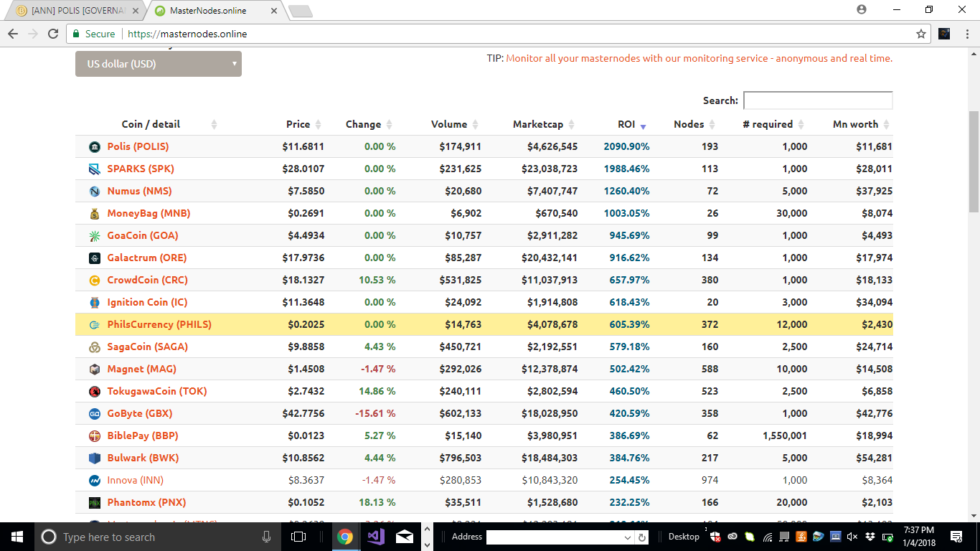Sort table by Nodes column
980x551 pixels.
(x=689, y=125)
